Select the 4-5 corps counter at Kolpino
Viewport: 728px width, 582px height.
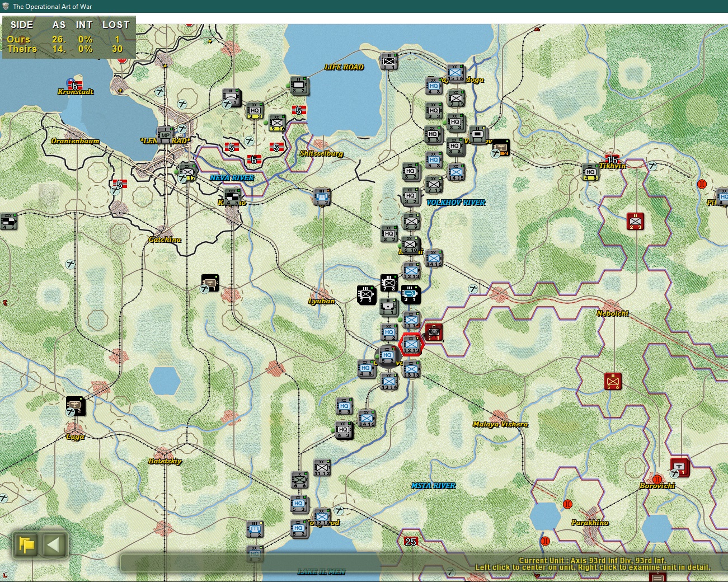(x=232, y=197)
